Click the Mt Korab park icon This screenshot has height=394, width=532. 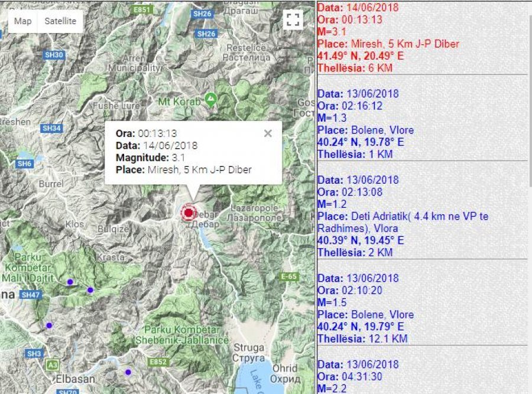click(x=209, y=99)
